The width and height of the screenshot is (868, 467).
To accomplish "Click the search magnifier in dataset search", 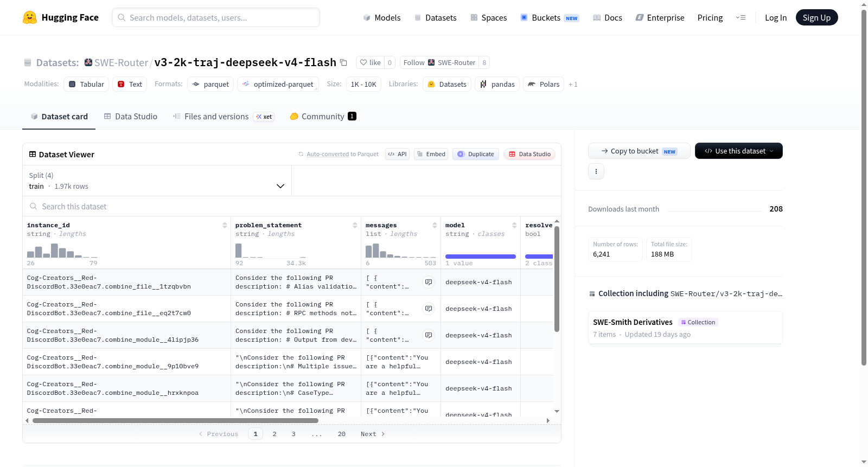I will pyautogui.click(x=34, y=206).
